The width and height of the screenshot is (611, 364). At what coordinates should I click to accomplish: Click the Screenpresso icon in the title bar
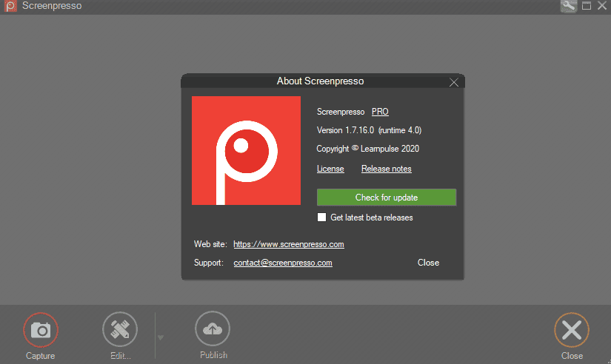[x=9, y=6]
